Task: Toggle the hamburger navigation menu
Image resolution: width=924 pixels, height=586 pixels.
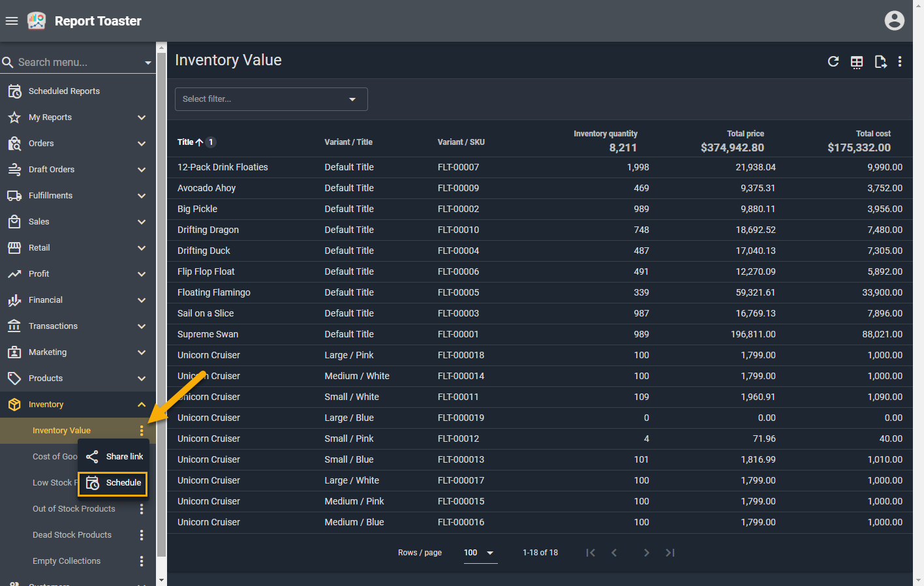Action: (12, 21)
